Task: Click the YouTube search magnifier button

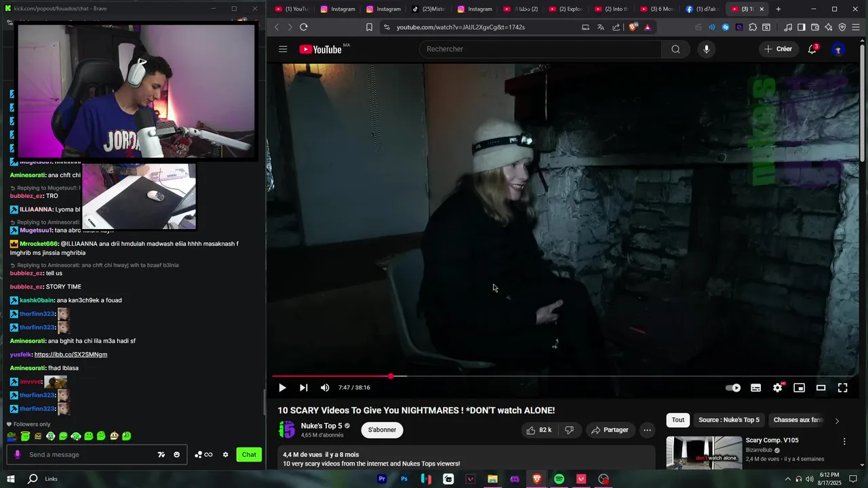Action: point(675,49)
